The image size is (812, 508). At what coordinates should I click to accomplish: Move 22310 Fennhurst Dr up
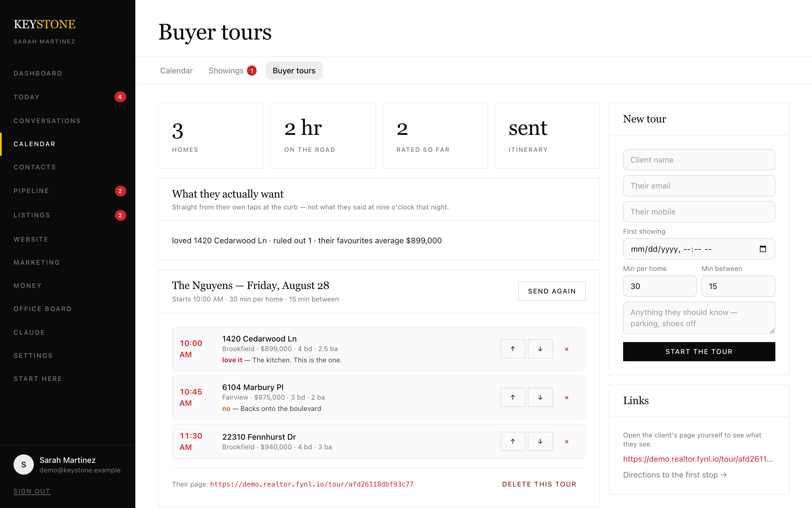tap(513, 441)
